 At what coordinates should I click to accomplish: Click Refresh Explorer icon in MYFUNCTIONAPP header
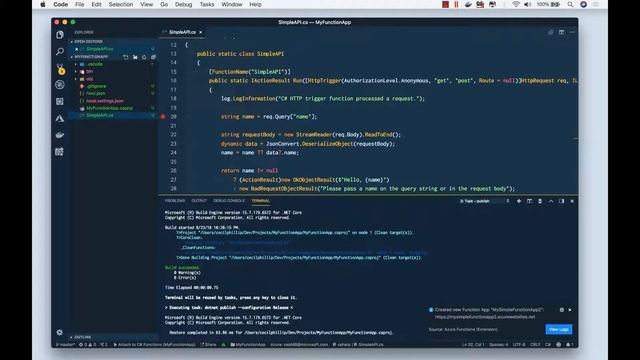click(144, 57)
